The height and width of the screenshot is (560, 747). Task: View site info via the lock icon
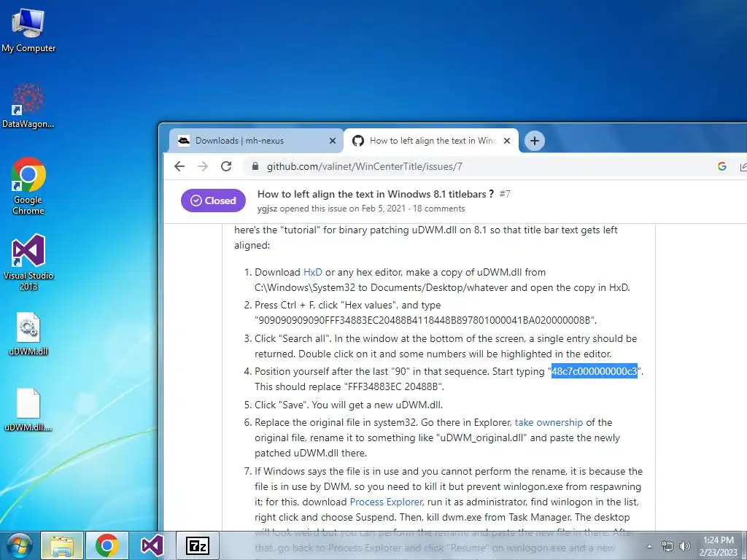click(x=255, y=166)
